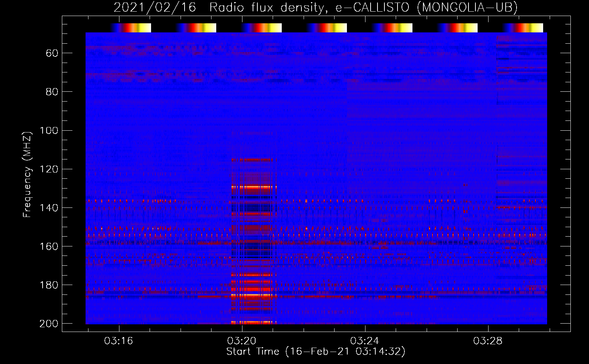The width and height of the screenshot is (589, 364).
Task: Click the 60 frequency tick label
Action: 52,54
